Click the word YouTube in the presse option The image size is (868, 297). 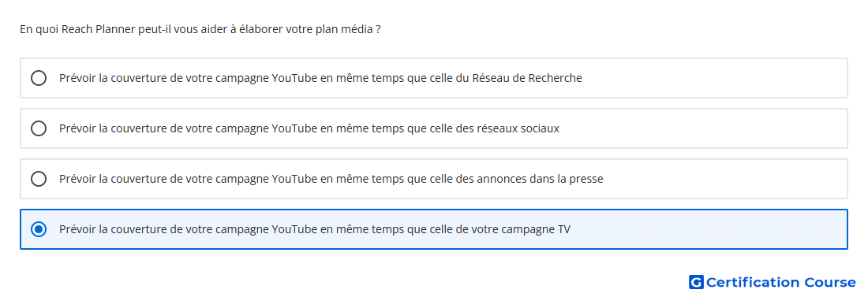pos(294,179)
